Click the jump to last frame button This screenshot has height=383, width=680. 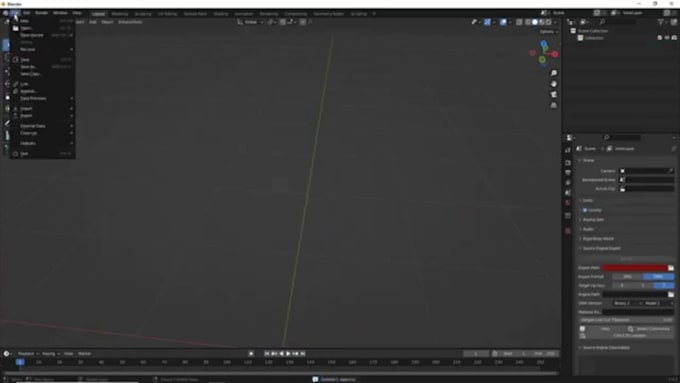pos(303,354)
